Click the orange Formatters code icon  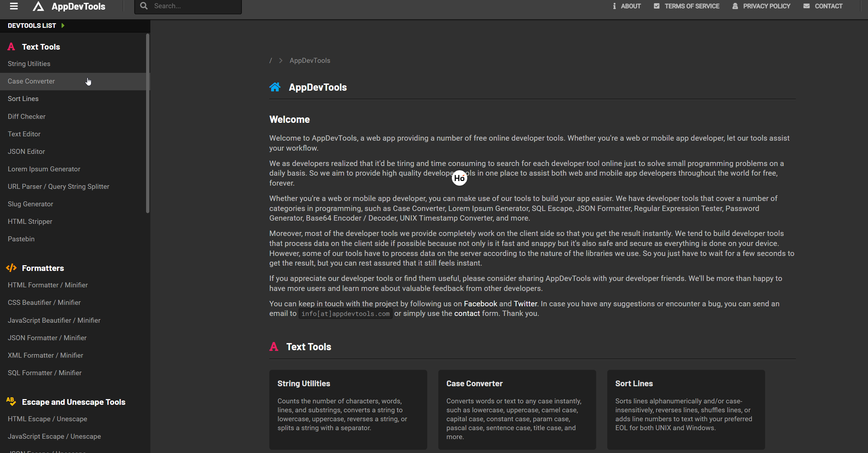click(x=11, y=268)
